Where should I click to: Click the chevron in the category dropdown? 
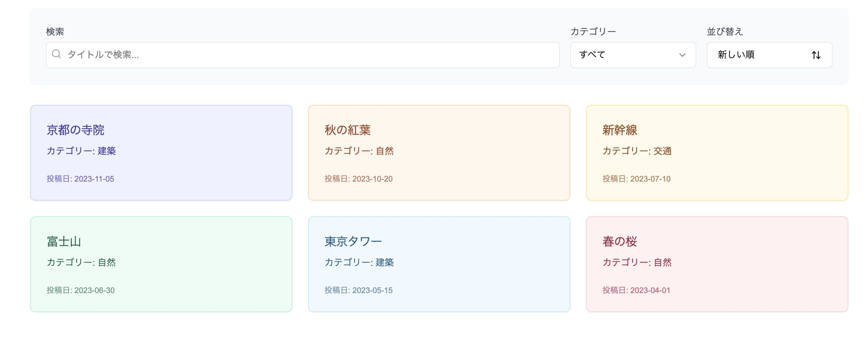682,55
